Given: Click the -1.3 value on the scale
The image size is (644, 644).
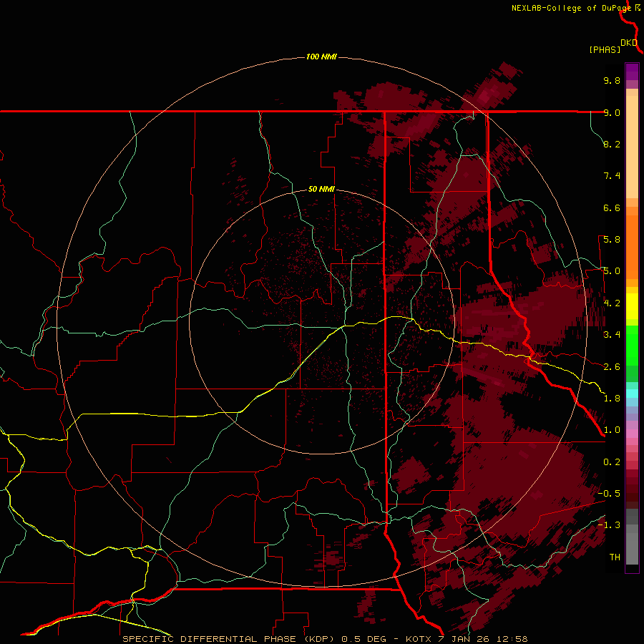Looking at the screenshot, I should click(x=609, y=525).
